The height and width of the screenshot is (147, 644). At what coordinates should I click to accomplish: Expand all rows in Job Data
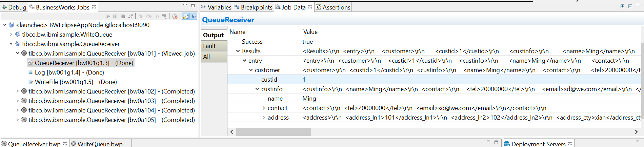click(x=622, y=6)
